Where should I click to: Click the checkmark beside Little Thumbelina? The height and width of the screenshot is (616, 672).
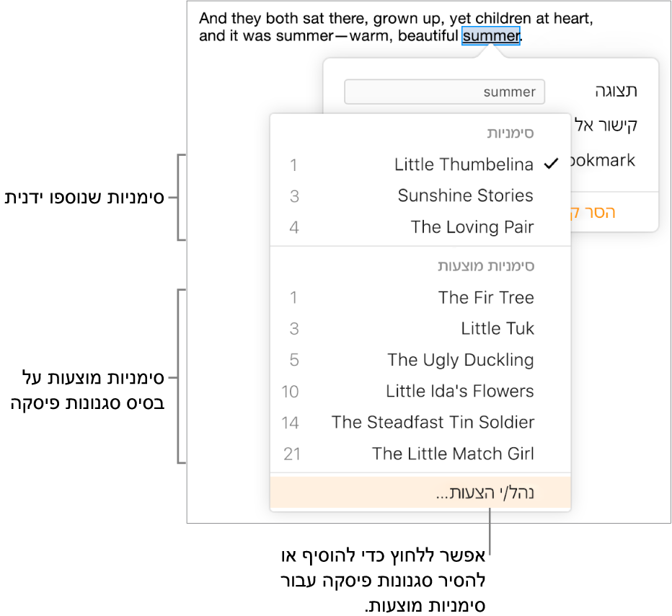(x=551, y=164)
